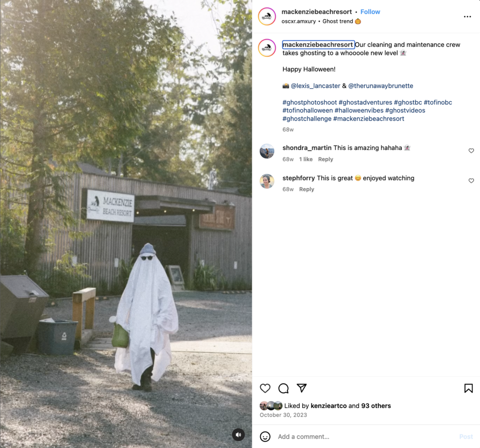The height and width of the screenshot is (448, 480).
Task: Open the @lexis_lancaster profile link
Action: tap(315, 86)
